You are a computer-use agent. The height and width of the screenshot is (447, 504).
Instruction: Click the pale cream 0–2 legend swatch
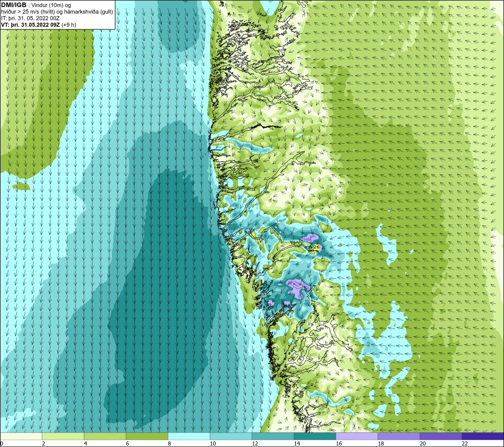[21, 436]
